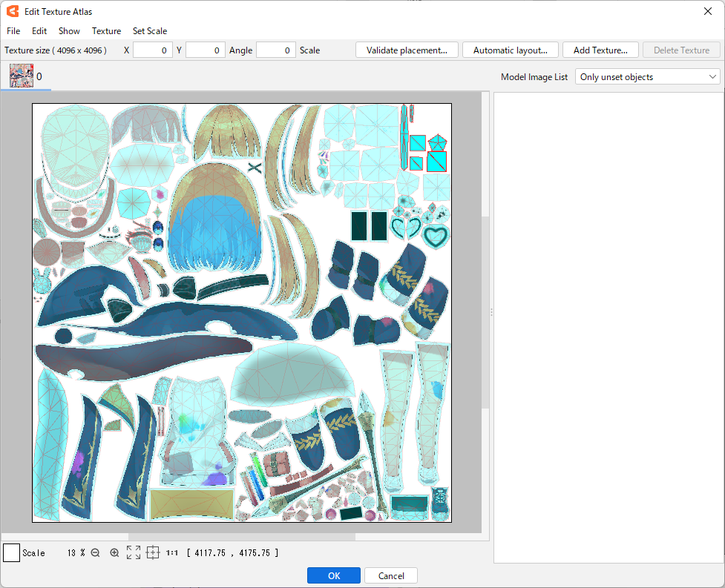Open the File menu
This screenshot has width=725, height=588.
click(x=13, y=31)
